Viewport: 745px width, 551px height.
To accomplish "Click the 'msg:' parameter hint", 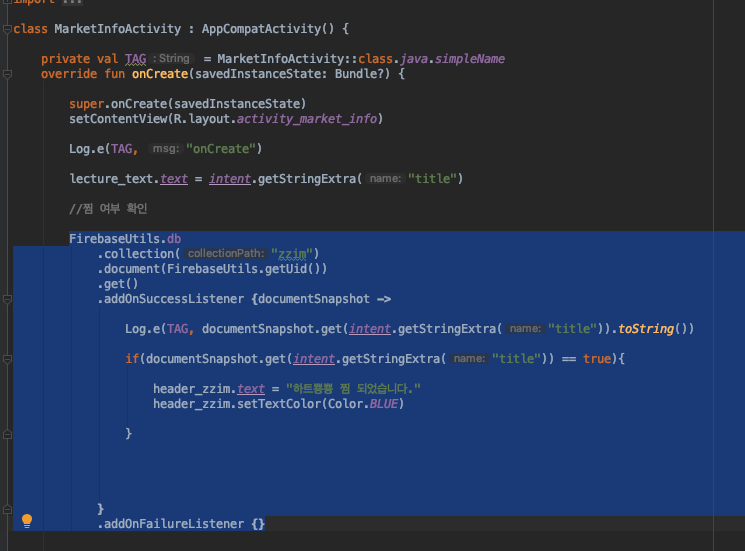I will [x=166, y=149].
